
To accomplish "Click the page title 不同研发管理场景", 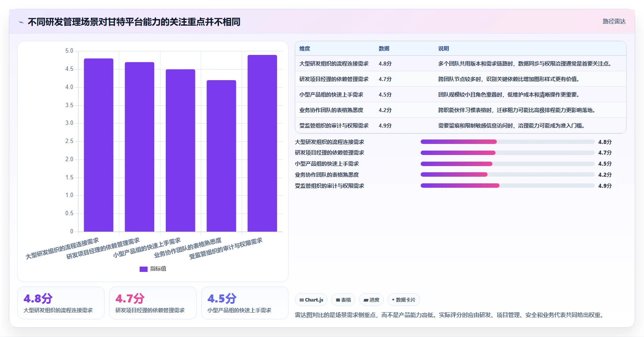I will click(134, 22).
